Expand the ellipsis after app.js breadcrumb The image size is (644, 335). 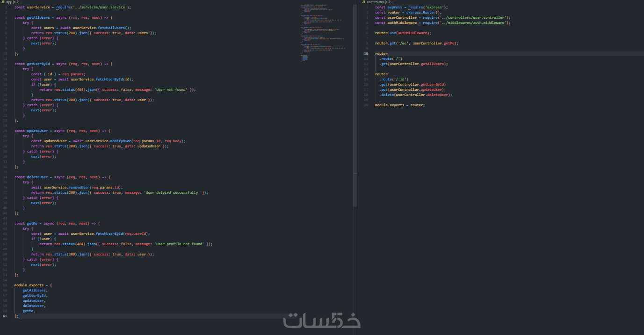[x=21, y=2]
